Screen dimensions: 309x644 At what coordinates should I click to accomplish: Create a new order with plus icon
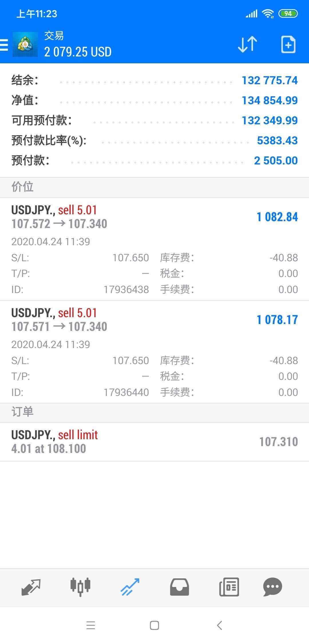288,44
